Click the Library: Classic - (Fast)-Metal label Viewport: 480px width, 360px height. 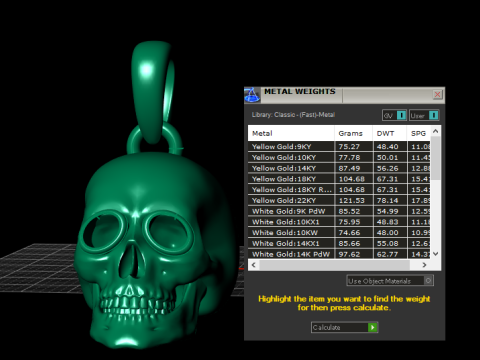click(x=293, y=115)
